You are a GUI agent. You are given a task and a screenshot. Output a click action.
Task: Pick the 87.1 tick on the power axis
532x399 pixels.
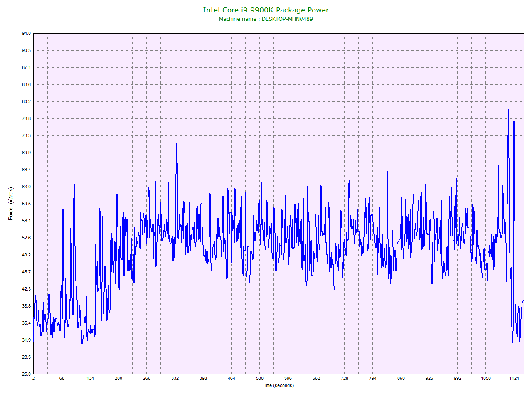pos(26,68)
